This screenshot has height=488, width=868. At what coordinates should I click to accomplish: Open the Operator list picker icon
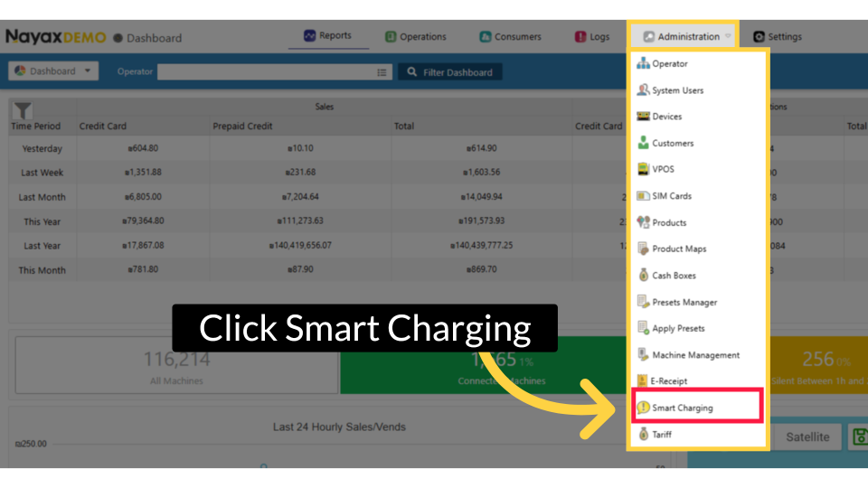point(382,72)
